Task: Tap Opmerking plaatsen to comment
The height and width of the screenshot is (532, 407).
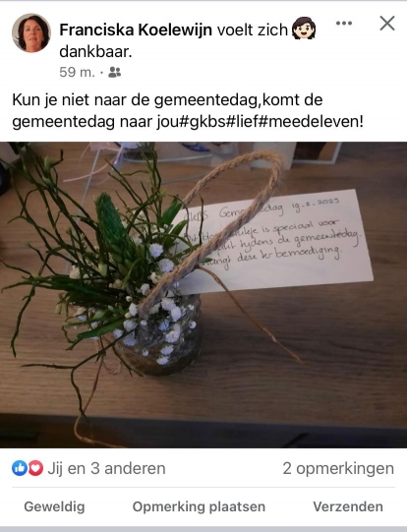Action: point(199,506)
